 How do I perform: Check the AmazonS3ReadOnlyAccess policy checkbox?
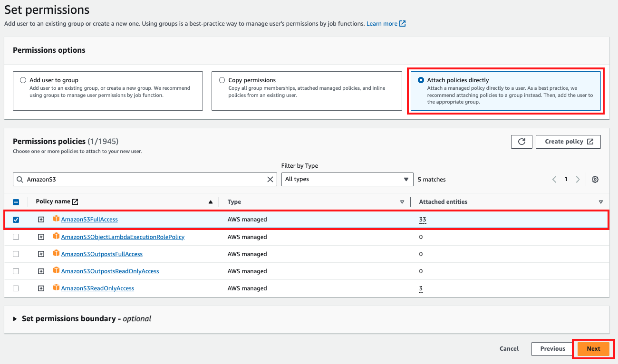tap(16, 288)
